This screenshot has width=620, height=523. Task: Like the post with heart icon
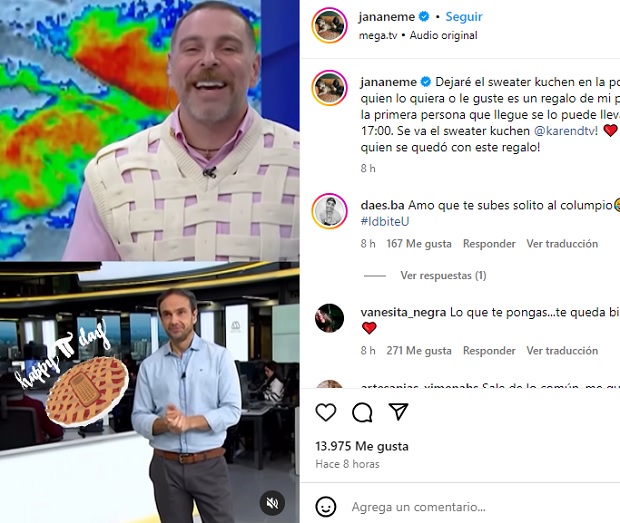(326, 412)
